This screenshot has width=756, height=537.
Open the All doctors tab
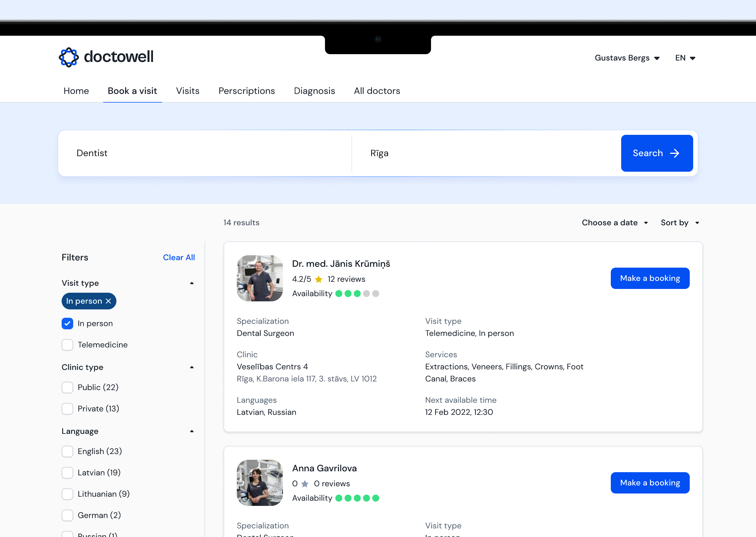click(377, 91)
